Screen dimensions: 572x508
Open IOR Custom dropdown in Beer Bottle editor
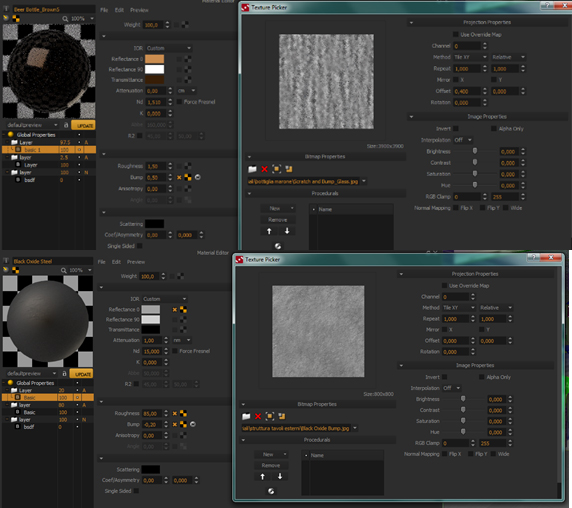tap(169, 48)
